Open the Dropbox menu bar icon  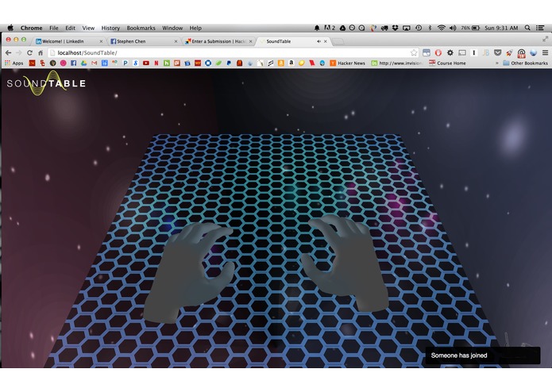pos(395,28)
